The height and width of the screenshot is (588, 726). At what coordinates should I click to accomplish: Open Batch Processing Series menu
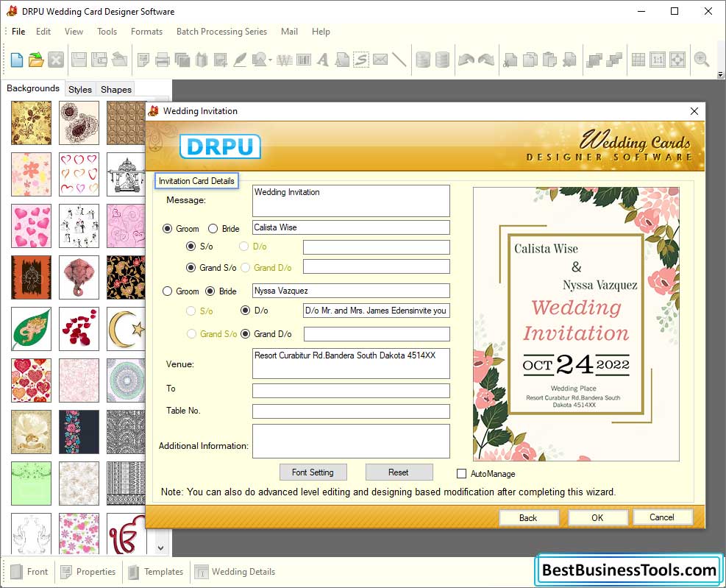[221, 32]
